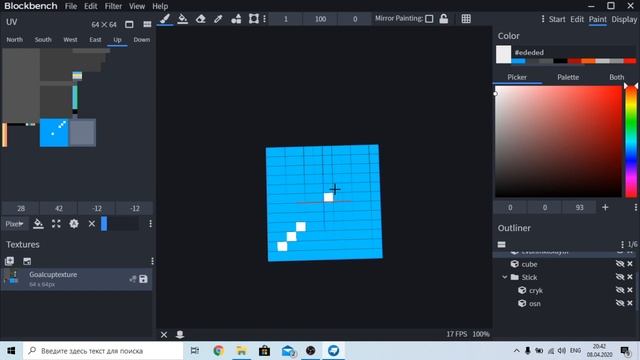Image resolution: width=640 pixels, height=360 pixels.
Task: Select the Vertex Snap resize tool
Action: tap(254, 19)
